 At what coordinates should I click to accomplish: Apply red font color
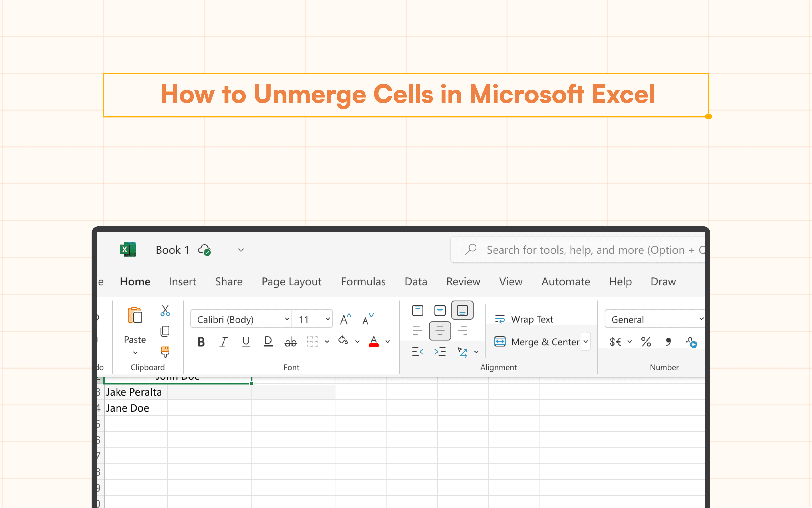[x=374, y=342]
